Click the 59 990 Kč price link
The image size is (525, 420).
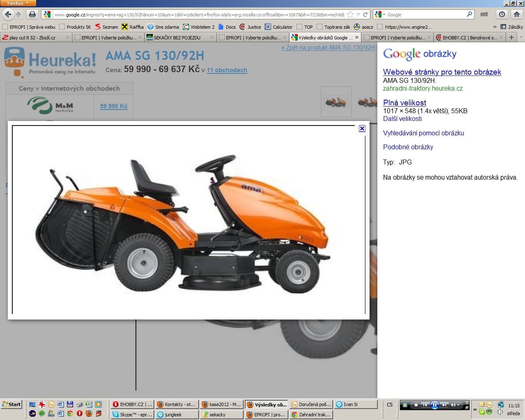coord(114,106)
